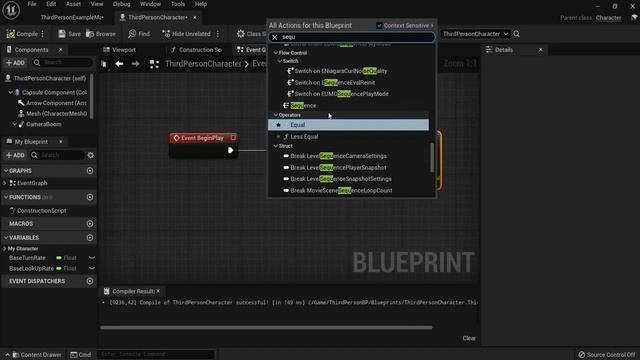Collapse the Struct category
The image size is (640, 360).
276,146
